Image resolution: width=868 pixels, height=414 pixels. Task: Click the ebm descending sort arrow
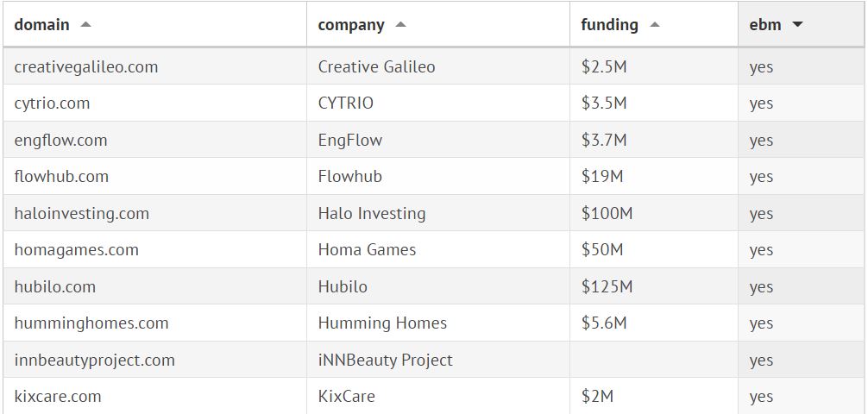click(x=797, y=25)
